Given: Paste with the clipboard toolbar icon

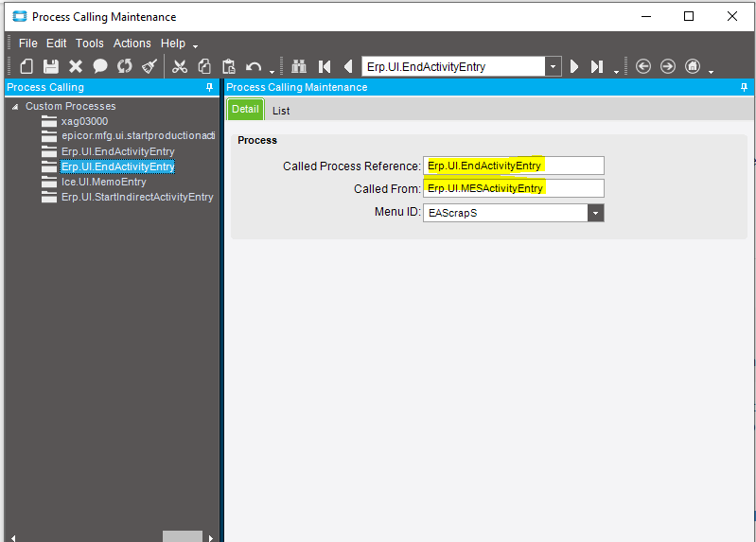Looking at the screenshot, I should (x=229, y=66).
